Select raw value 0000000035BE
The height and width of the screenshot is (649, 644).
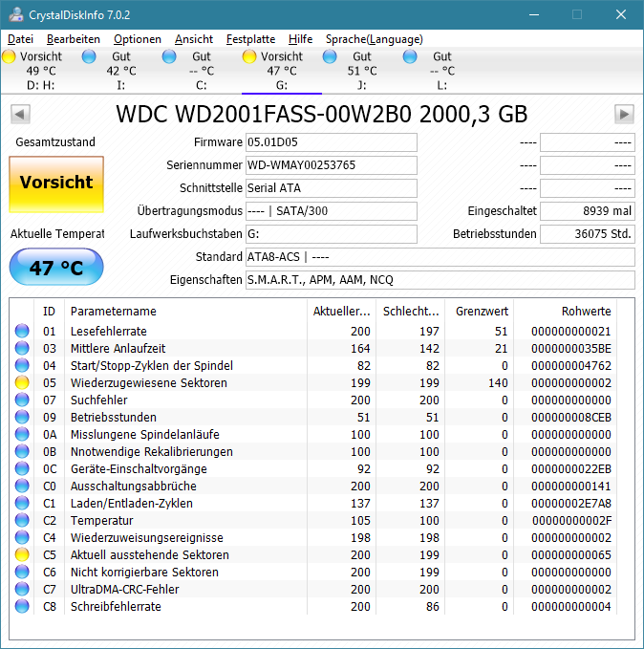coord(571,349)
